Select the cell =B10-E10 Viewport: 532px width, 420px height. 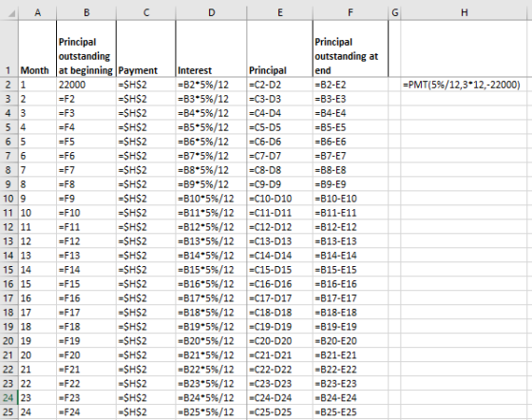[351, 199]
